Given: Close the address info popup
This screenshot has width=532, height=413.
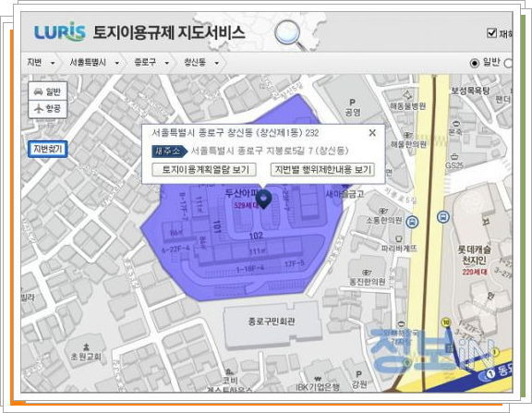Looking at the screenshot, I should [372, 133].
